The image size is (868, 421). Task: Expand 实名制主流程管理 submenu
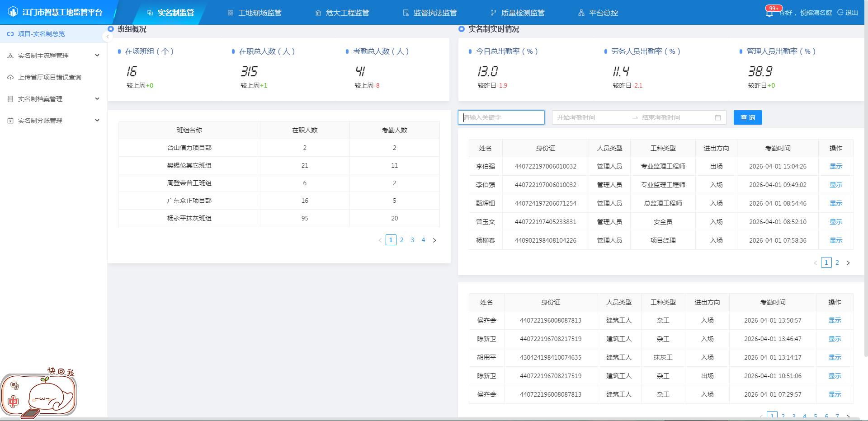97,56
